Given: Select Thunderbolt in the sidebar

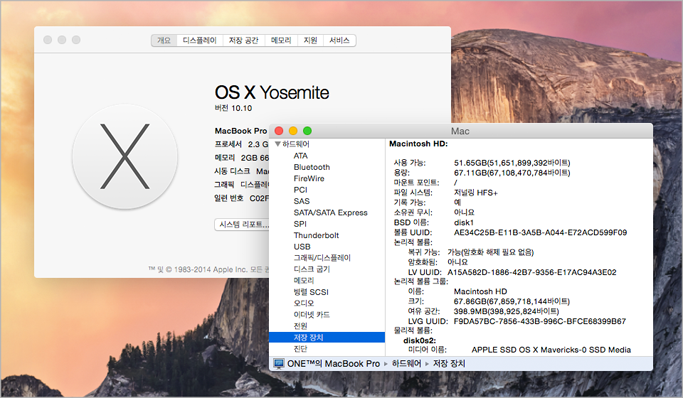Looking at the screenshot, I should point(316,235).
